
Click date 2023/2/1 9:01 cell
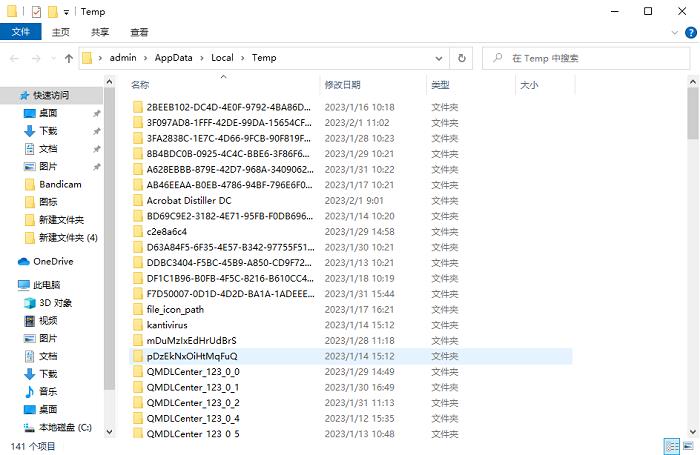click(x=354, y=200)
